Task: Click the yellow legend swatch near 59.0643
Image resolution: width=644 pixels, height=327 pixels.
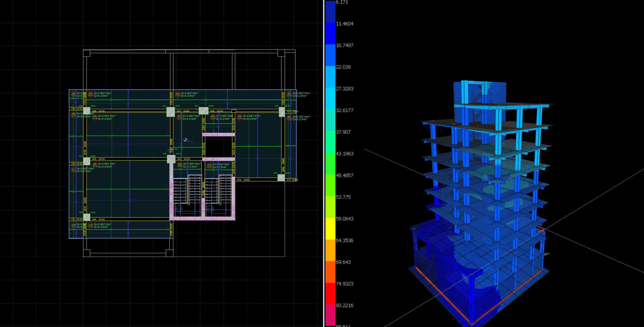Action: 330,229
